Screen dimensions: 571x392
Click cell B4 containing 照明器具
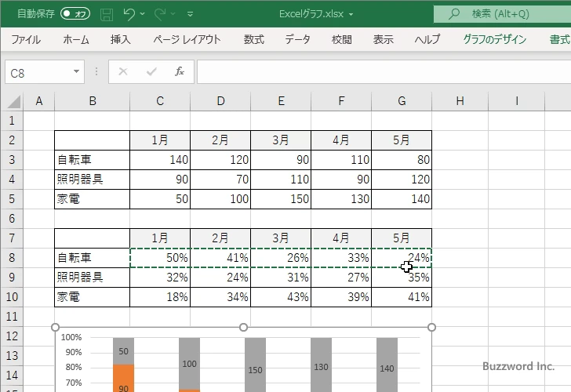(92, 180)
